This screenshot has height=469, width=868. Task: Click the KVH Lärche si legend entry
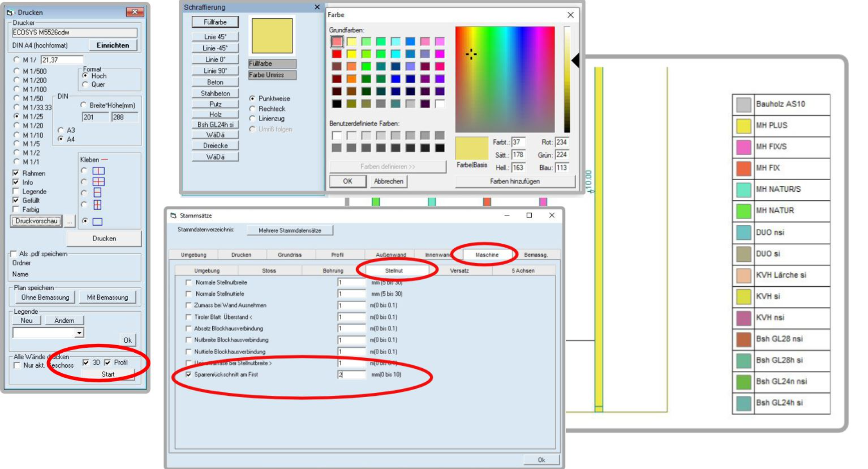781,275
